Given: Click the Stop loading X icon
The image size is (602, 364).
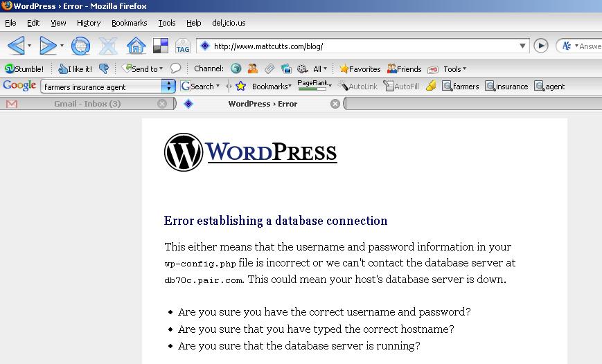Looking at the screenshot, I should 108,46.
